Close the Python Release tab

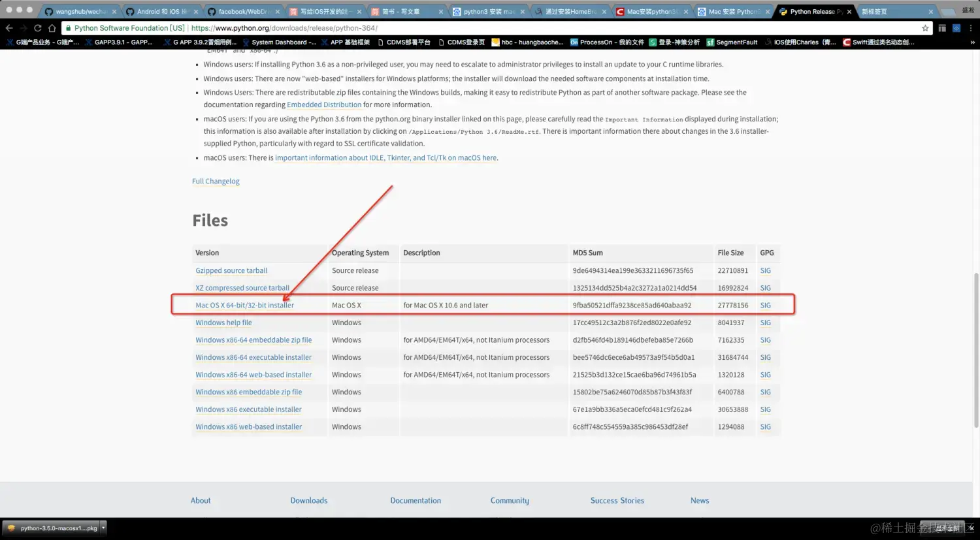849,12
